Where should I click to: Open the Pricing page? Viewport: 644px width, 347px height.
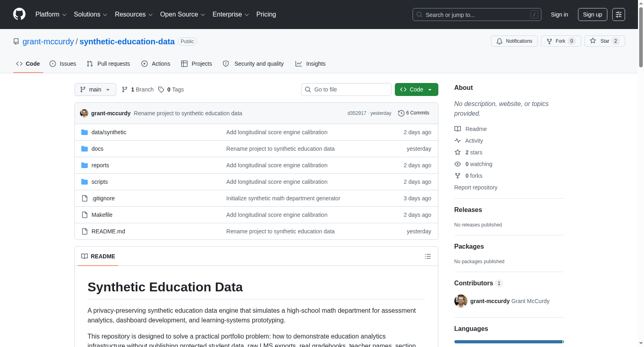[266, 15]
